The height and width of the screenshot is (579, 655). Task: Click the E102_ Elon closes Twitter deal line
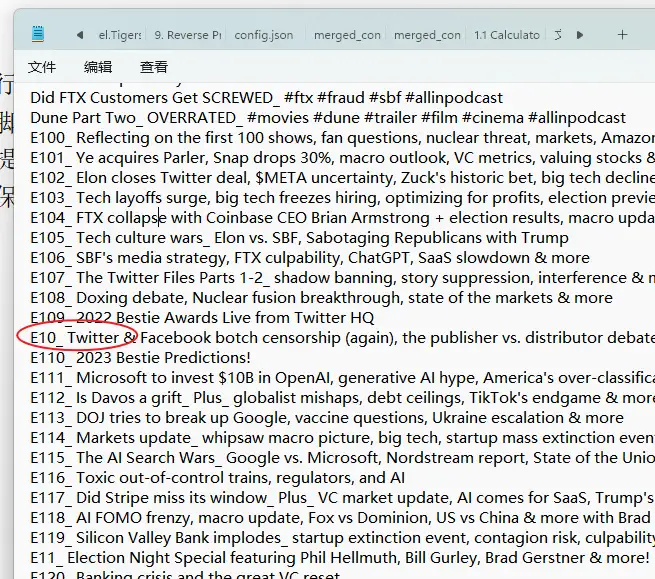click(x=343, y=178)
